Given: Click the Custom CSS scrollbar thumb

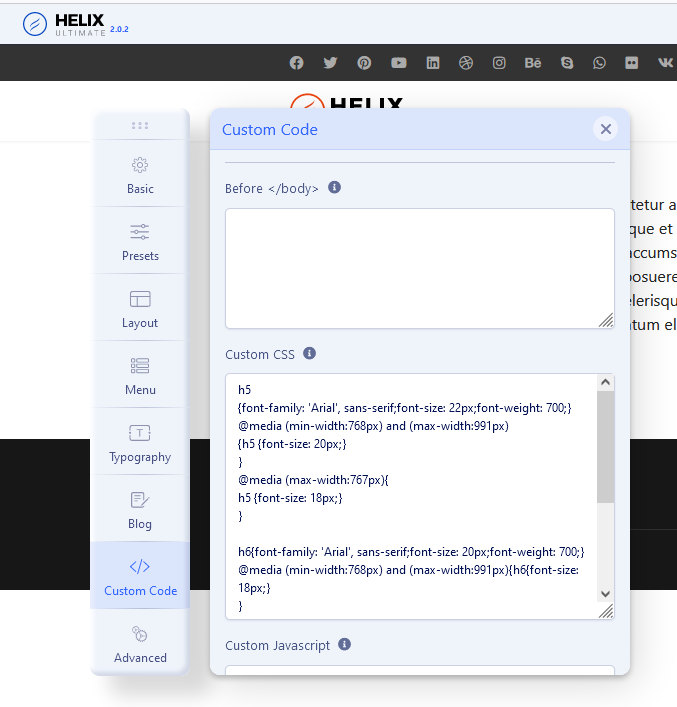Looking at the screenshot, I should 605,447.
